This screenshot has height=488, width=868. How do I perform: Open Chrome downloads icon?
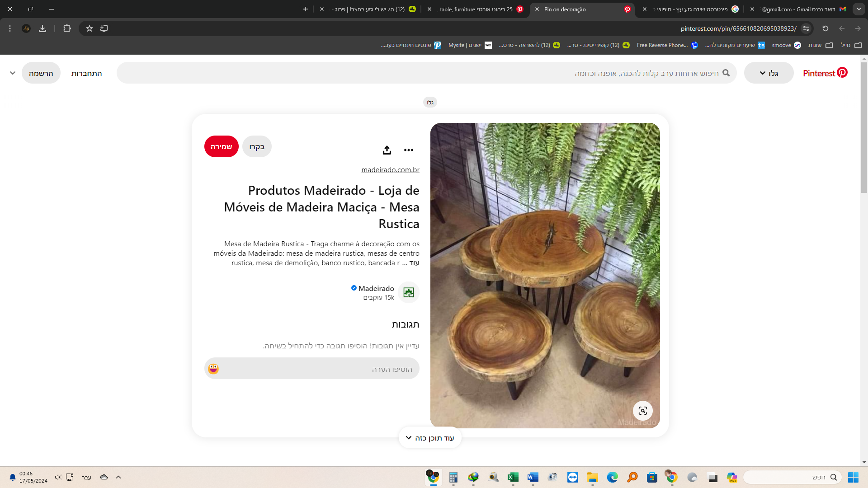point(42,28)
